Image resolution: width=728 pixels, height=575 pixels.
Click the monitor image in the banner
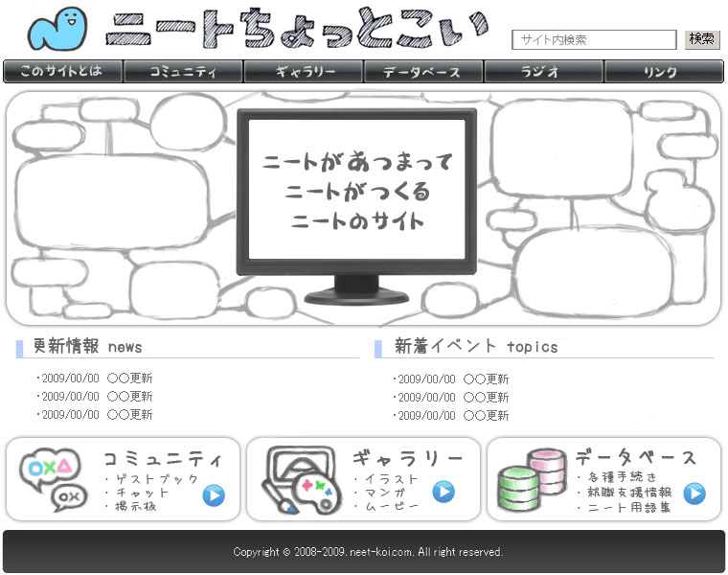click(356, 207)
